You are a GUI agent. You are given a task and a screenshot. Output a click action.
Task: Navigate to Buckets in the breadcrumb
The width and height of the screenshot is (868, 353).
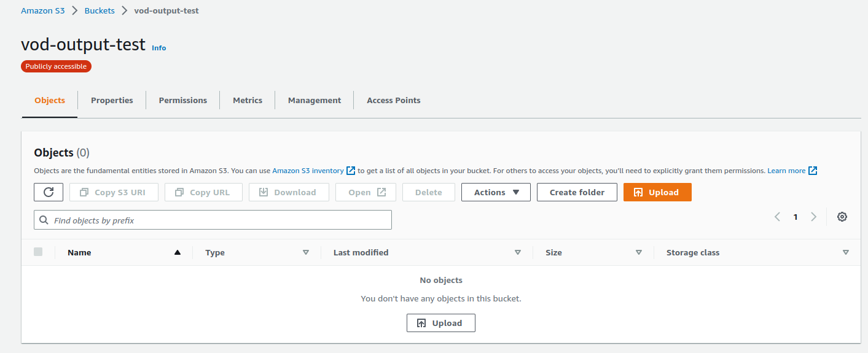click(x=100, y=10)
